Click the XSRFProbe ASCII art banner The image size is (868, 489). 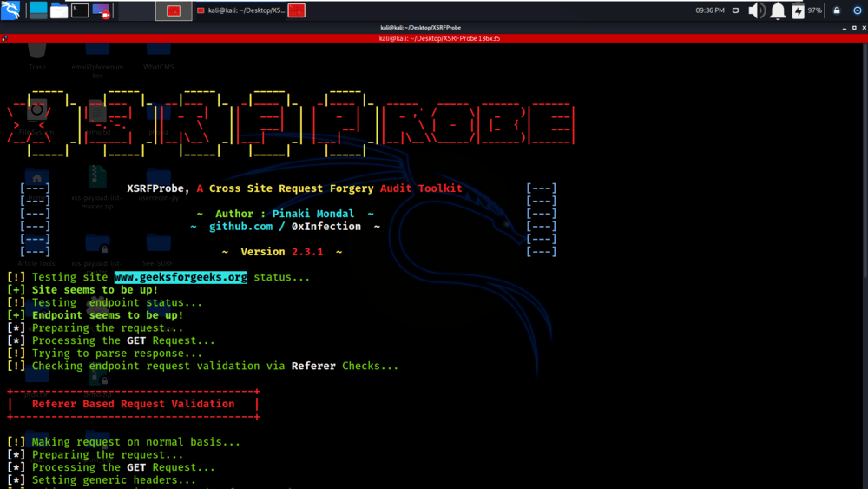pyautogui.click(x=291, y=123)
